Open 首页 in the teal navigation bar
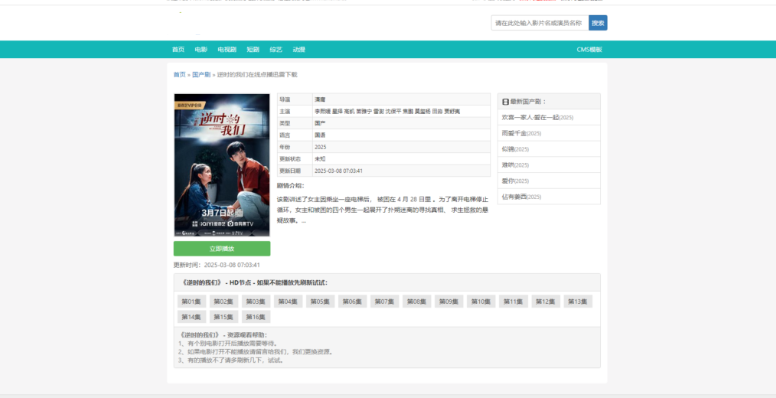The image size is (776, 398). [178, 50]
